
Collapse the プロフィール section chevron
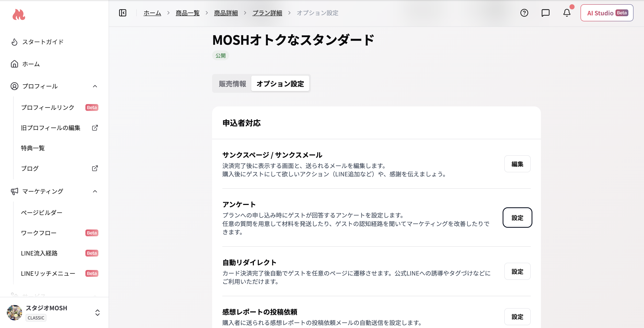click(95, 86)
